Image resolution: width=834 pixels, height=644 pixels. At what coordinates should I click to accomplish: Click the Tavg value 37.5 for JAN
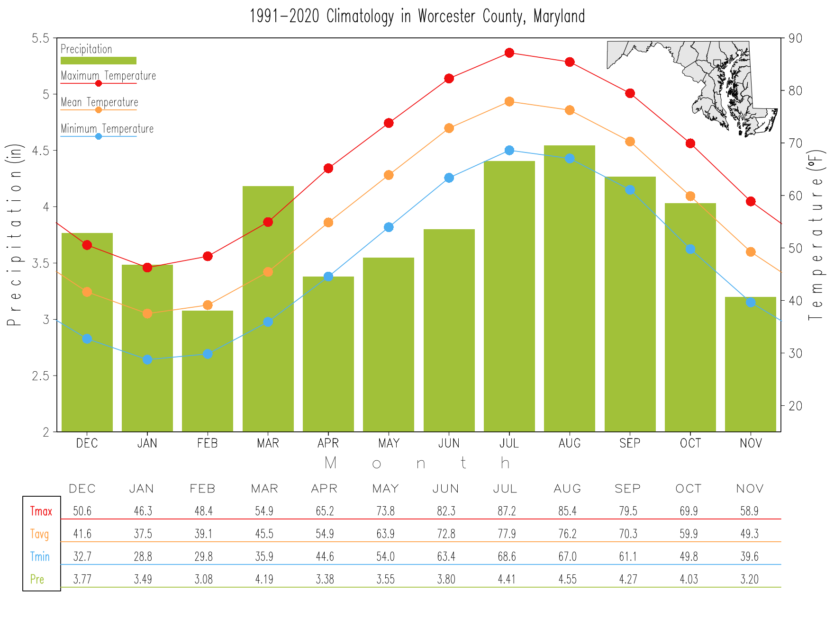(143, 534)
